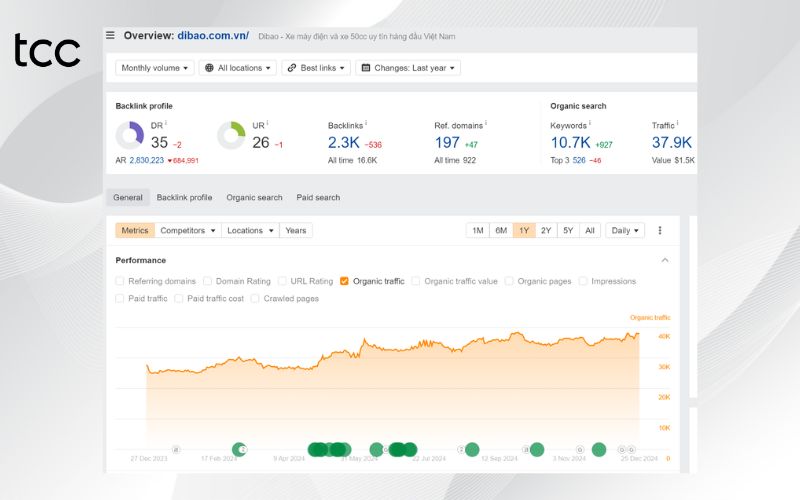Open the Changes: Last year dropdown
The width and height of the screenshot is (800, 500).
(x=408, y=68)
